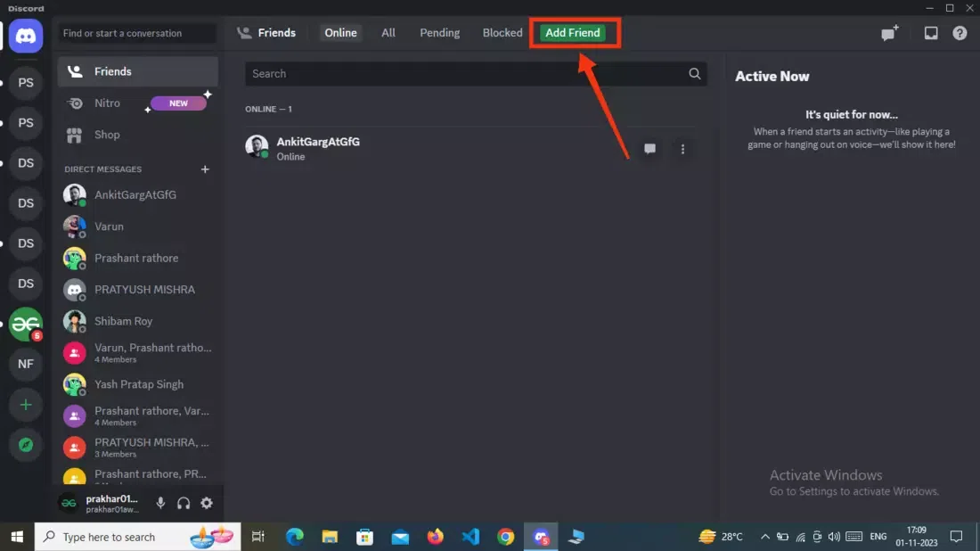Open the Inbox icon
980x551 pixels.
(931, 33)
